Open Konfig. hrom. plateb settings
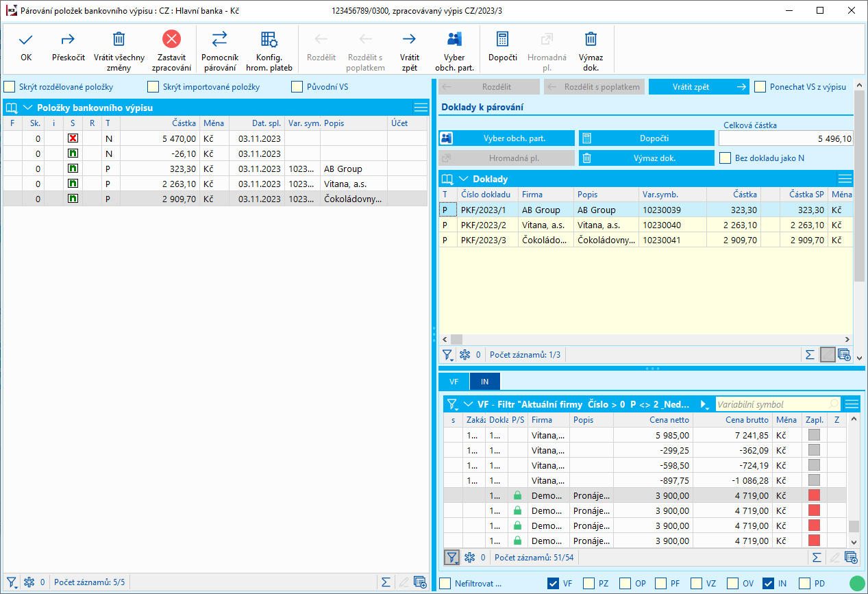 pos(269,40)
